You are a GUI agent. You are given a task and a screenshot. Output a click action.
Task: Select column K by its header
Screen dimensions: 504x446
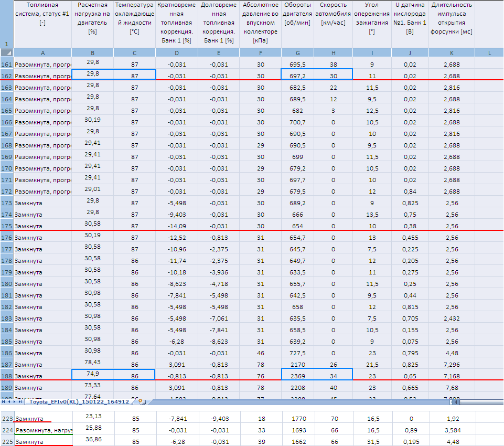point(452,52)
